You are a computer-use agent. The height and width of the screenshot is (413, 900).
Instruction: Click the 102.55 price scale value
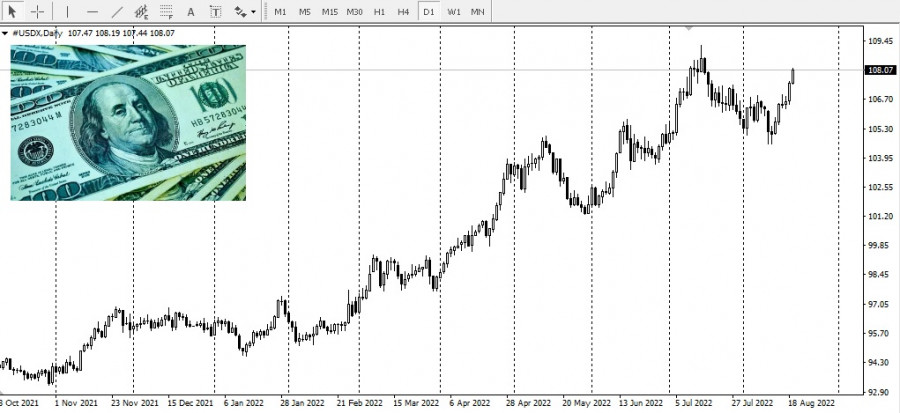click(x=880, y=187)
